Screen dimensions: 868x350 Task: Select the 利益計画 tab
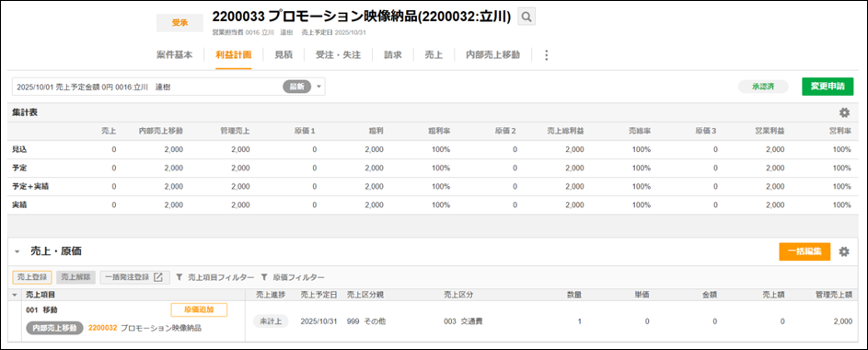coord(234,55)
